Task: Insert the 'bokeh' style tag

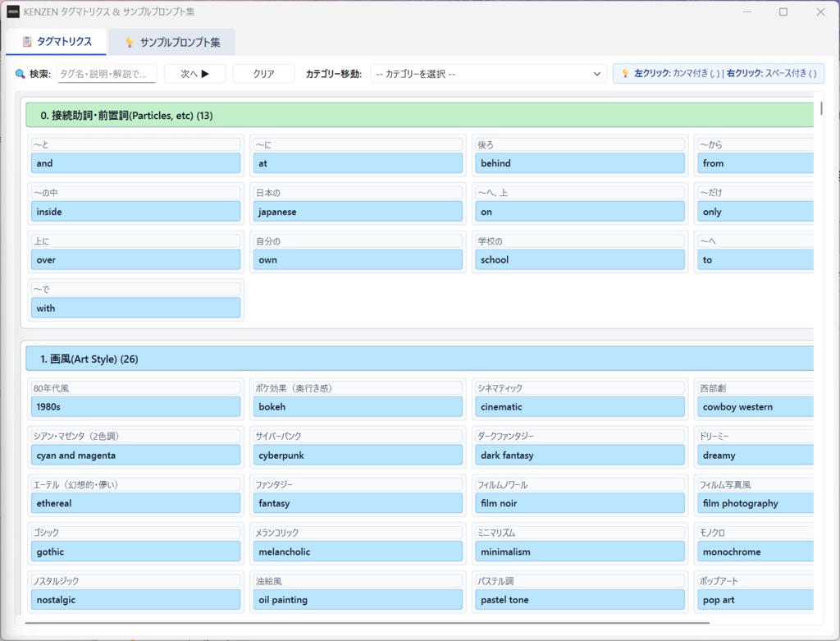Action: click(358, 406)
